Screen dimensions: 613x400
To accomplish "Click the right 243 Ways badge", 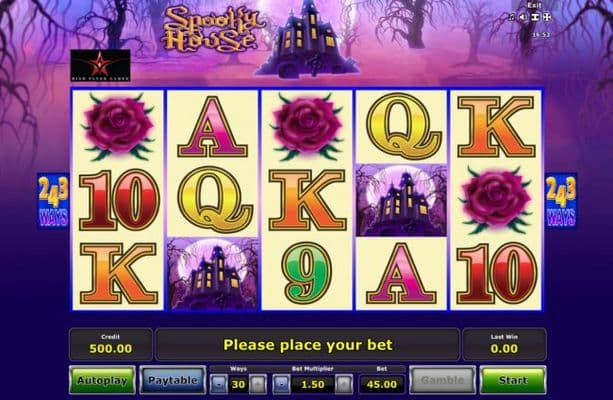I will coord(561,201).
